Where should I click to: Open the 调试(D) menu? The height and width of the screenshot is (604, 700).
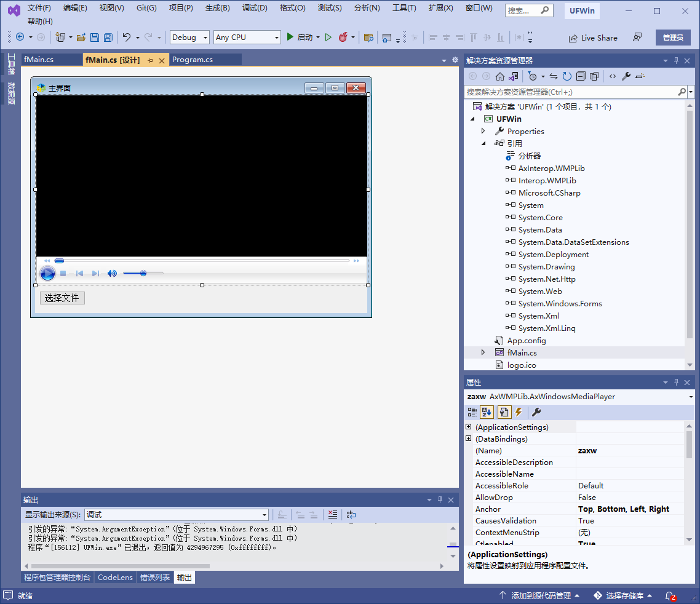[x=255, y=8]
